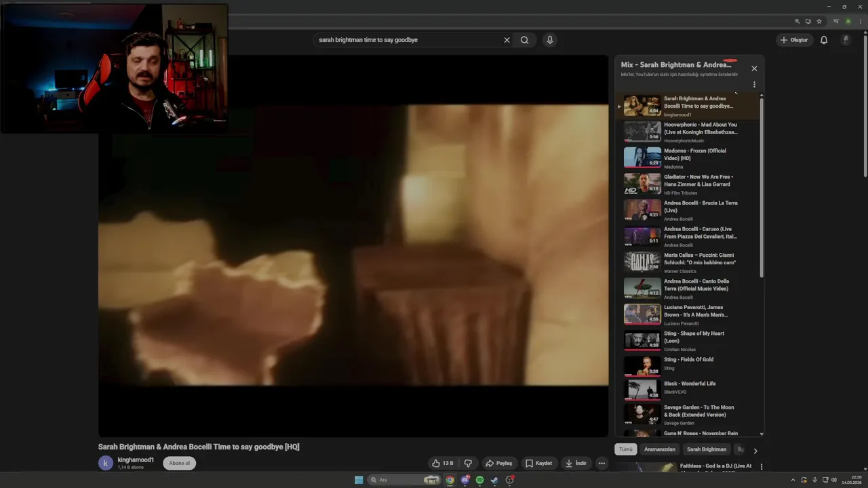Play Savage Garden - To The Moon & Back
The image size is (868, 488).
tap(688, 413)
